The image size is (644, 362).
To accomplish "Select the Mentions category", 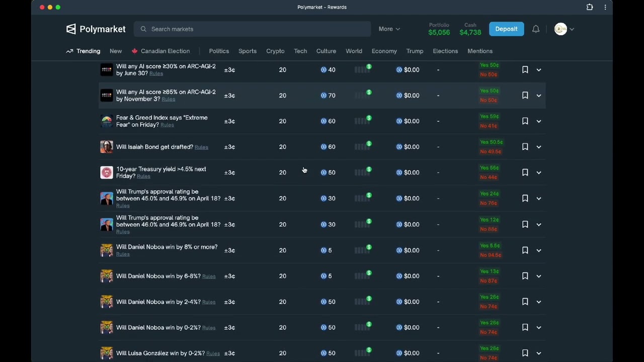I will point(480,51).
